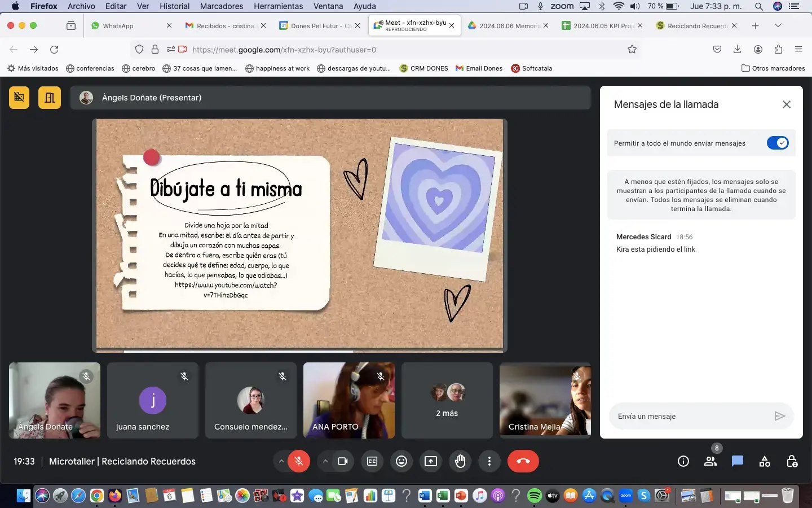
Task: Click the present screen icon
Action: pos(431,461)
